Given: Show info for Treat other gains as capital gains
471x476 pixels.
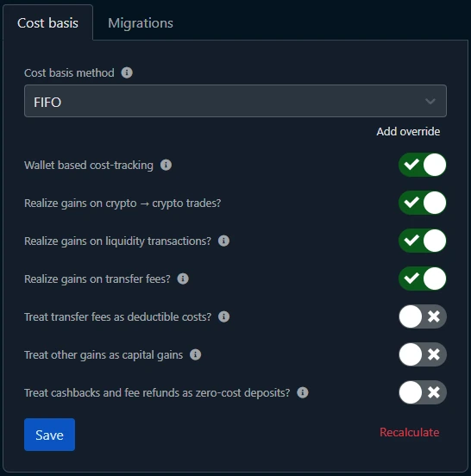Looking at the screenshot, I should click(x=195, y=354).
